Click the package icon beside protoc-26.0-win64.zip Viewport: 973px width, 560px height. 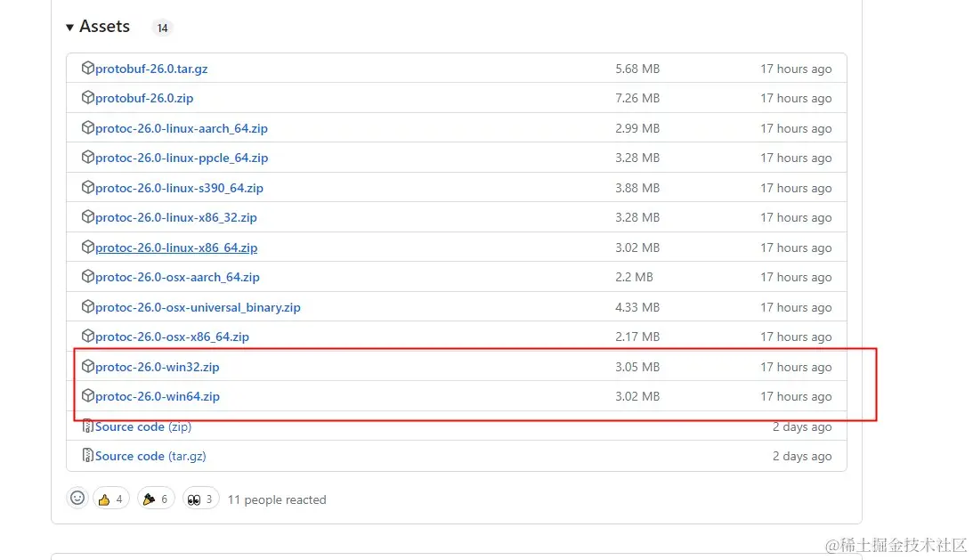88,395
